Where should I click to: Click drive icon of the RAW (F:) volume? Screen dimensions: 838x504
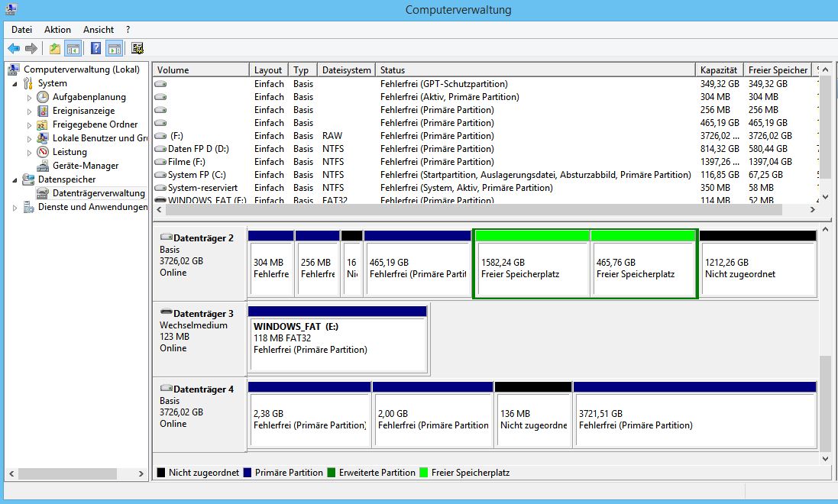tap(160, 136)
